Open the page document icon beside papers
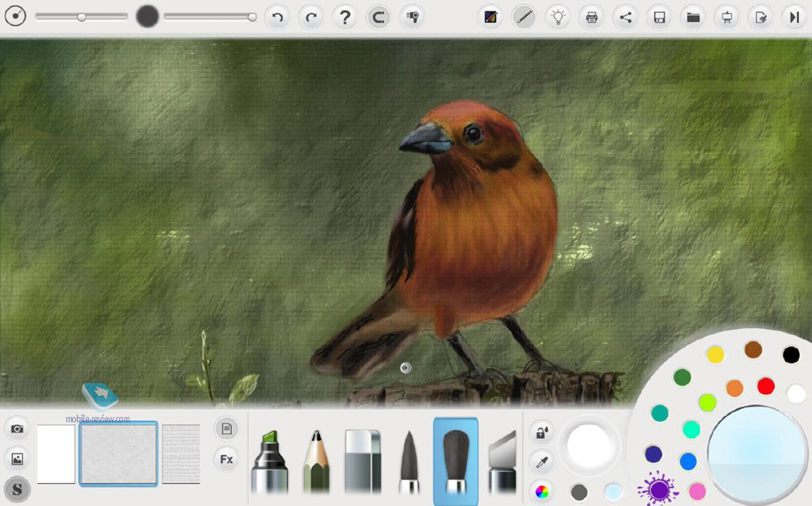Viewport: 812px width, 506px height. pos(226,429)
